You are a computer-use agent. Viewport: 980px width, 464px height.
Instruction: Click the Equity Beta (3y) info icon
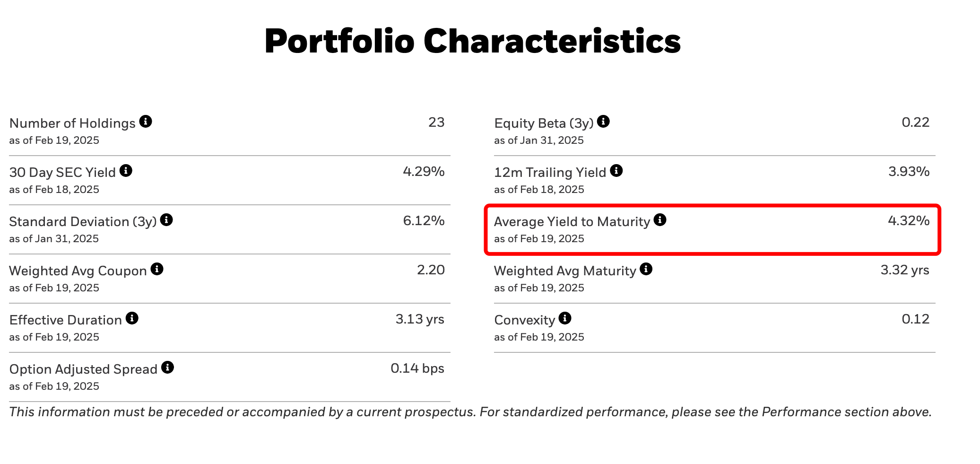(x=603, y=122)
